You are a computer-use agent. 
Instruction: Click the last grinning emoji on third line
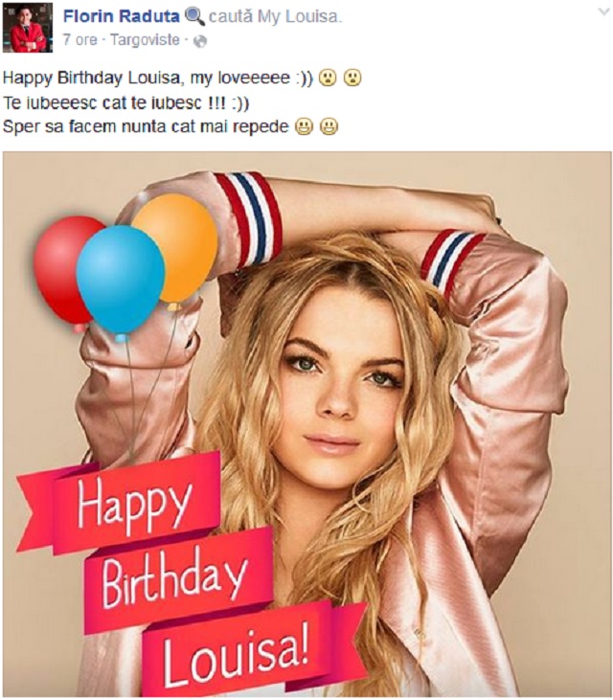point(329,126)
